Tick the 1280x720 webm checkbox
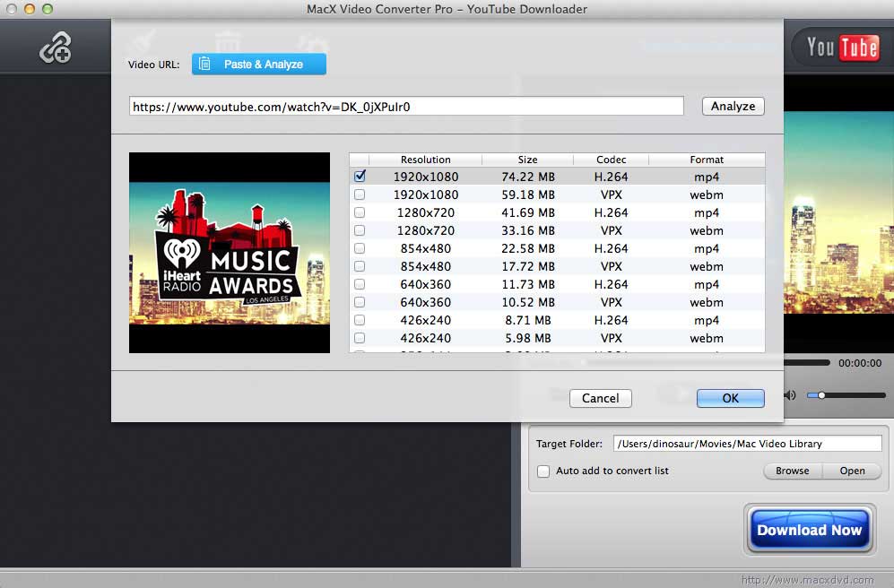The image size is (894, 588). [x=360, y=230]
